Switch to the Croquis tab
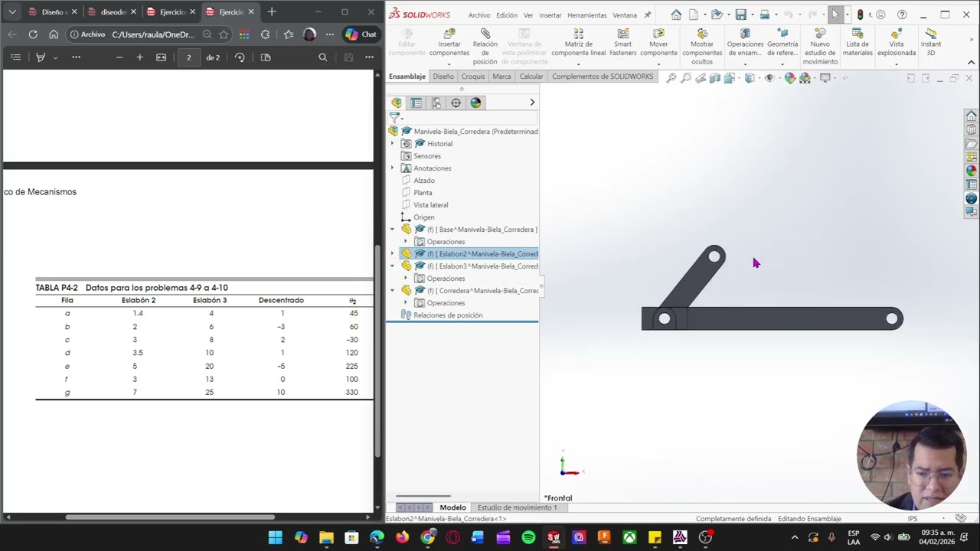This screenshot has width=980, height=551. pyautogui.click(x=473, y=77)
